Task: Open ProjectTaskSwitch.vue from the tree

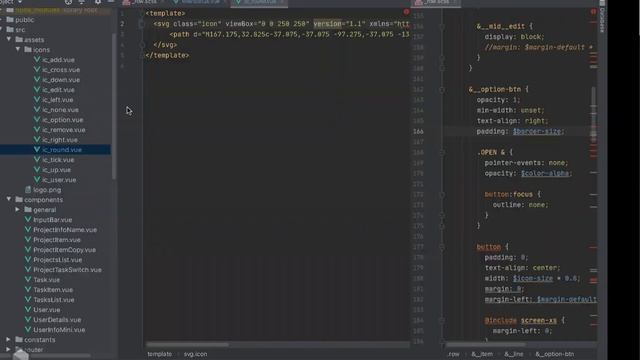Action: pyautogui.click(x=67, y=269)
